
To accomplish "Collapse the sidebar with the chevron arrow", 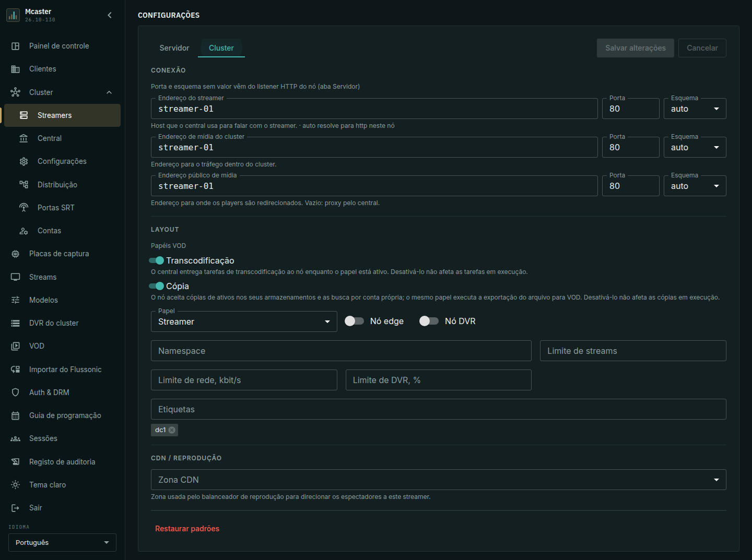I will pyautogui.click(x=110, y=15).
